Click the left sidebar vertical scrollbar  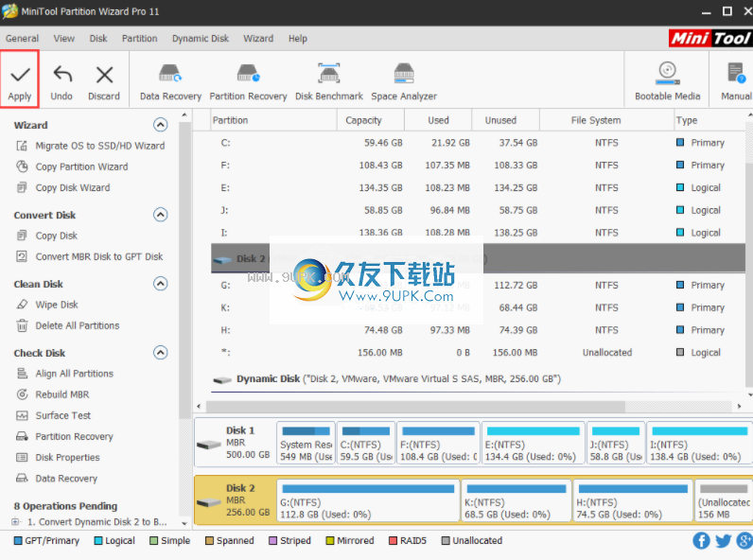(x=184, y=269)
